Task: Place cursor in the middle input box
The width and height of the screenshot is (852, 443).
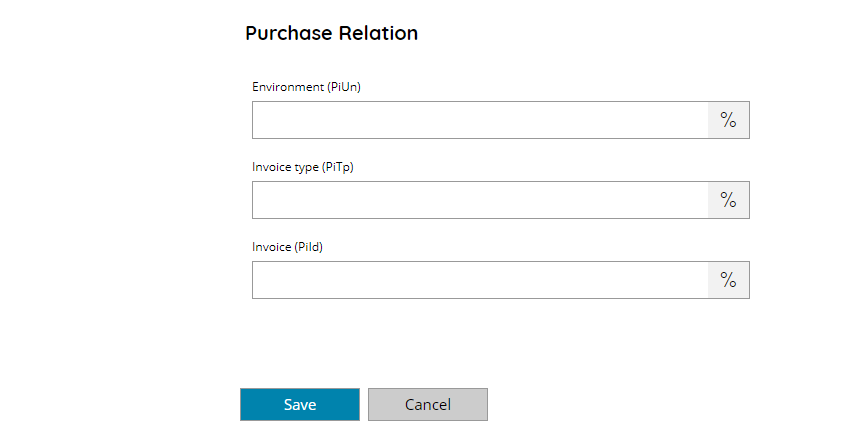Action: [480, 200]
